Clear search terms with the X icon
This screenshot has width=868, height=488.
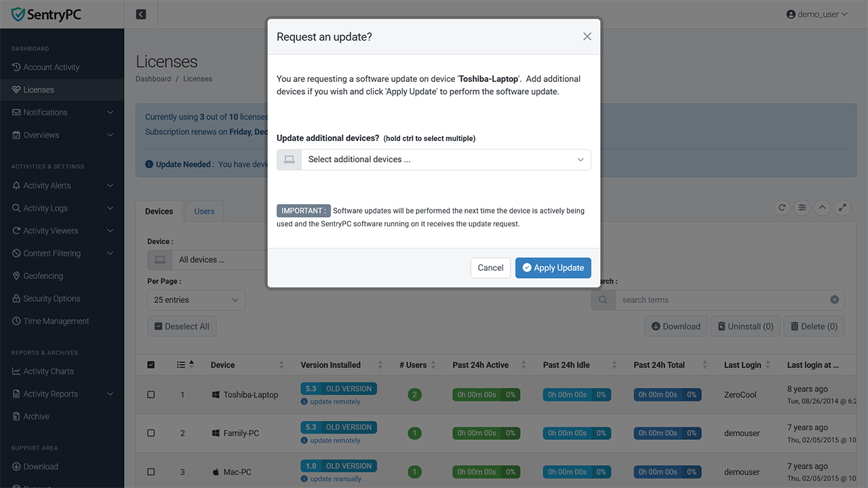(835, 300)
